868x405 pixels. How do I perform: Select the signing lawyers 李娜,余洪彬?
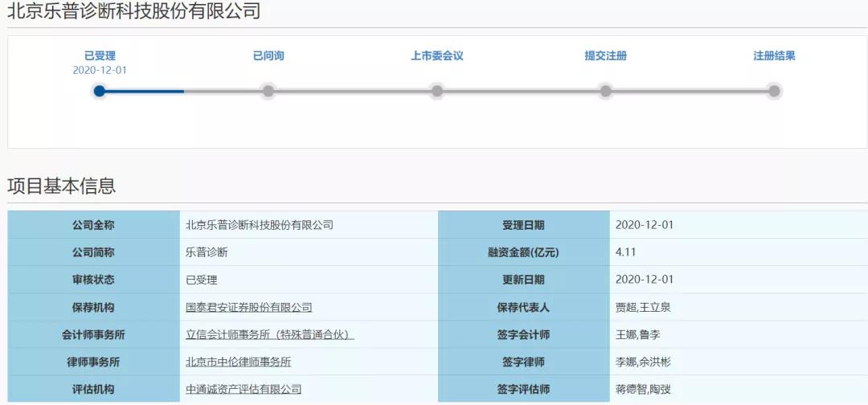(x=643, y=362)
